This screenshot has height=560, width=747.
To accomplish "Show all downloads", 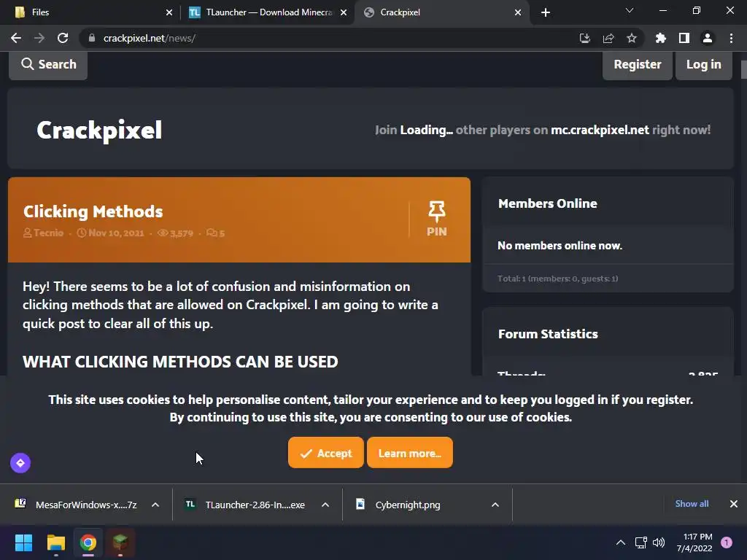I will [692, 504].
